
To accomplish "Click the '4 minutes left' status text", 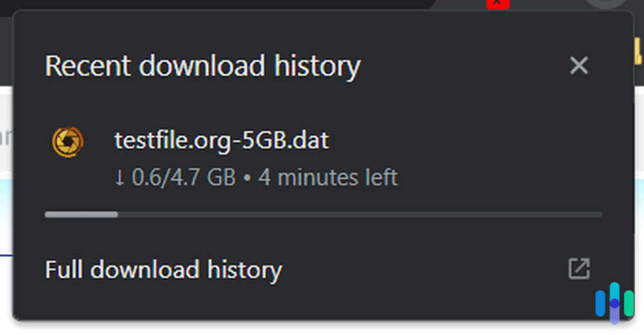I will coord(328,177).
